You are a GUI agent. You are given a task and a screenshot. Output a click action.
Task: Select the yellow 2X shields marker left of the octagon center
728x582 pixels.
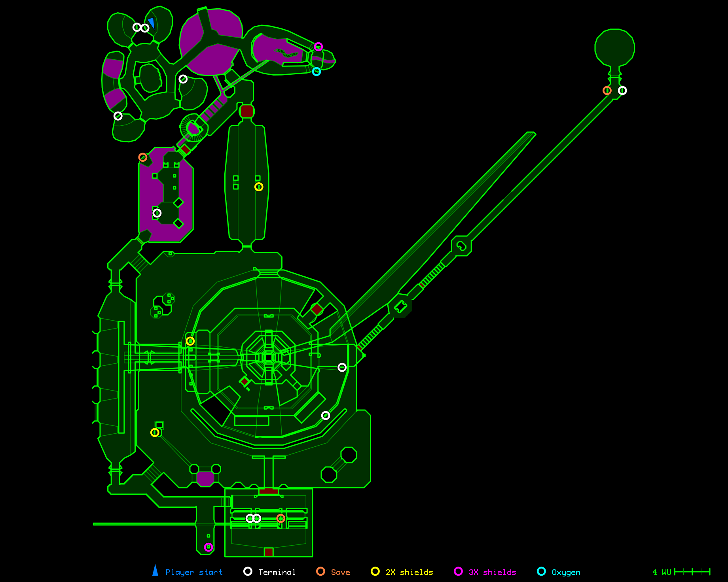click(190, 341)
